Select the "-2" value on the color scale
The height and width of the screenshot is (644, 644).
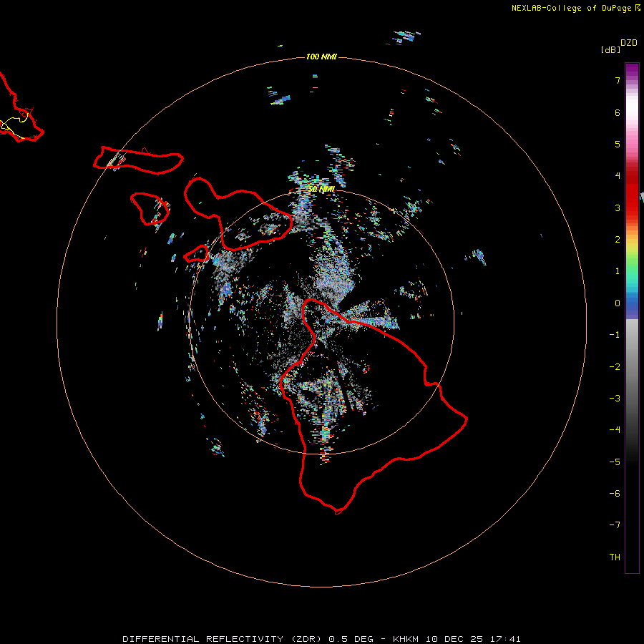[615, 367]
